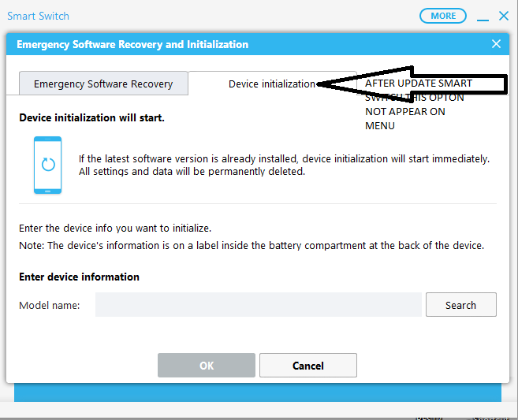
Task: Open the MORE menu in Smart Switch
Action: (443, 16)
